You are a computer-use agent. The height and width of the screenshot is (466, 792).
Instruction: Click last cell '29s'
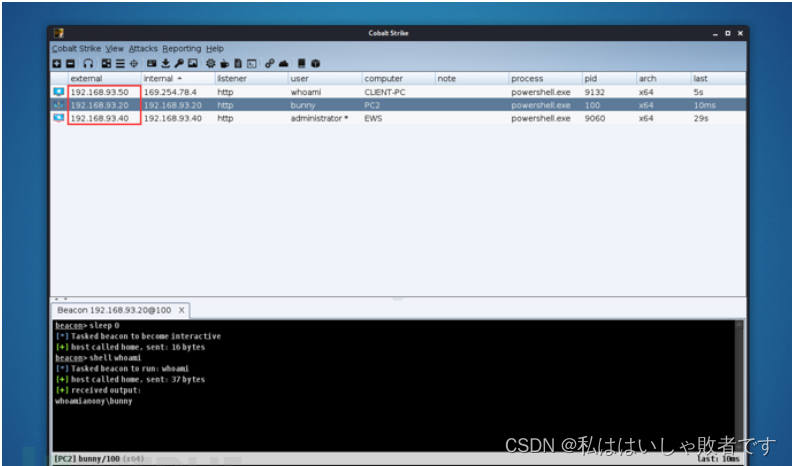pos(701,118)
